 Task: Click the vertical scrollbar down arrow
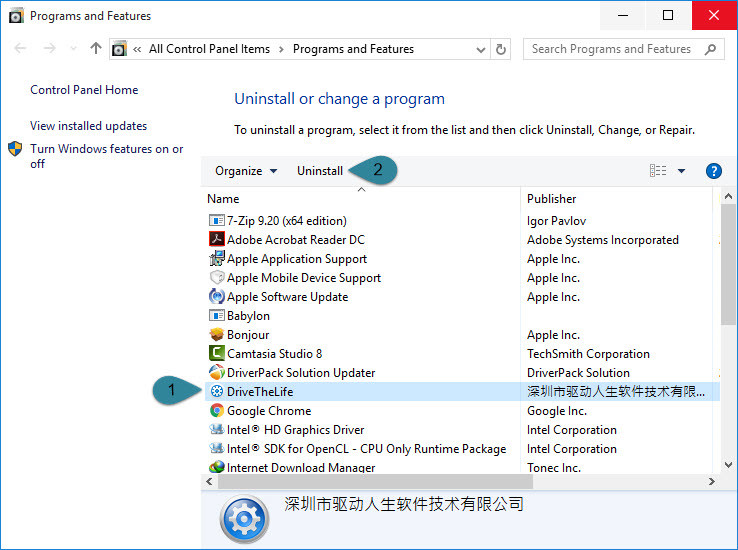coord(728,465)
